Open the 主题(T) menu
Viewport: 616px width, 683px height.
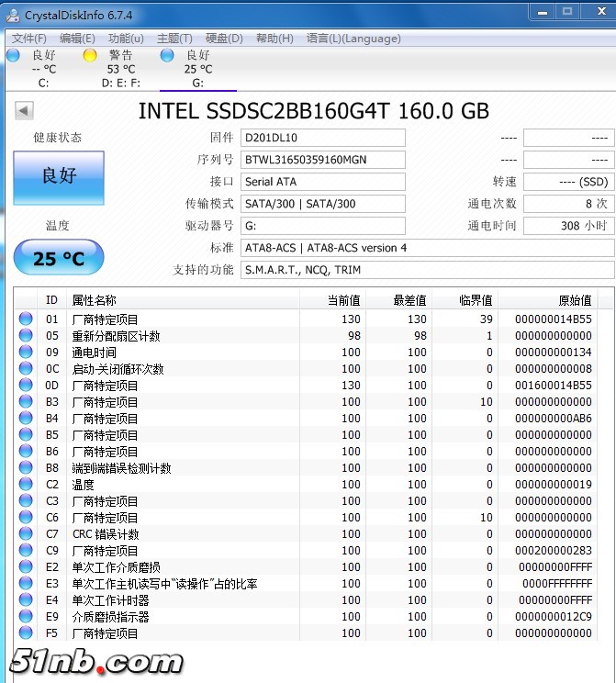pyautogui.click(x=174, y=39)
